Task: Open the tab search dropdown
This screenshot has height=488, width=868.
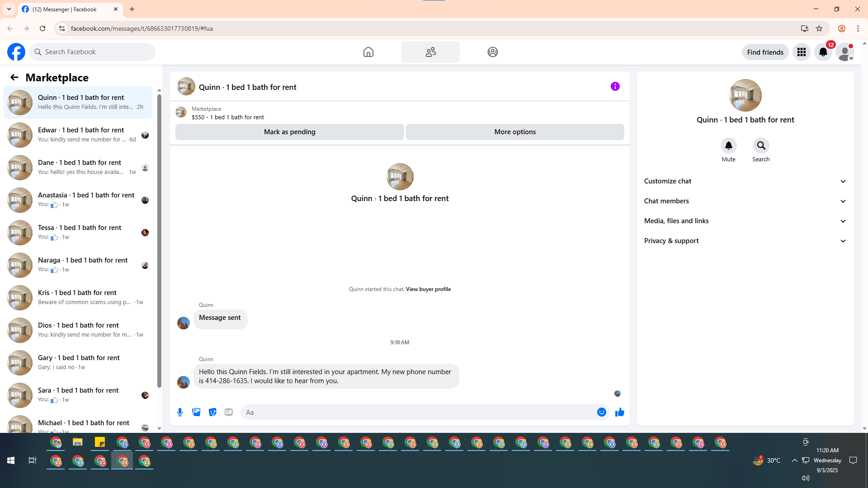Action: point(9,9)
